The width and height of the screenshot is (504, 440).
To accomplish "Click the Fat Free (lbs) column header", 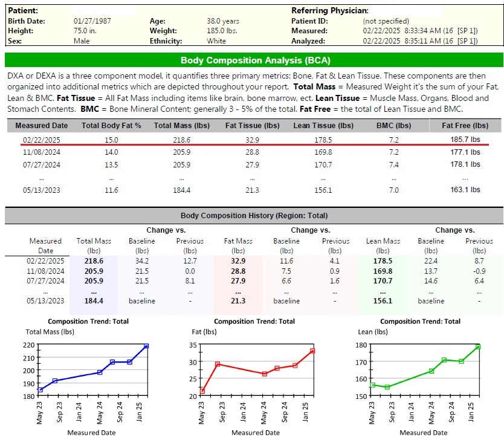I will pyautogui.click(x=465, y=125).
